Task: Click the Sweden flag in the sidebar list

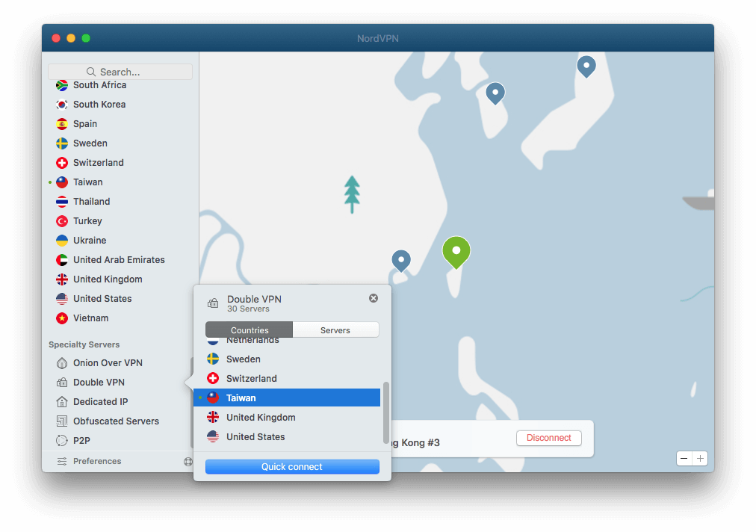Action: click(x=62, y=143)
